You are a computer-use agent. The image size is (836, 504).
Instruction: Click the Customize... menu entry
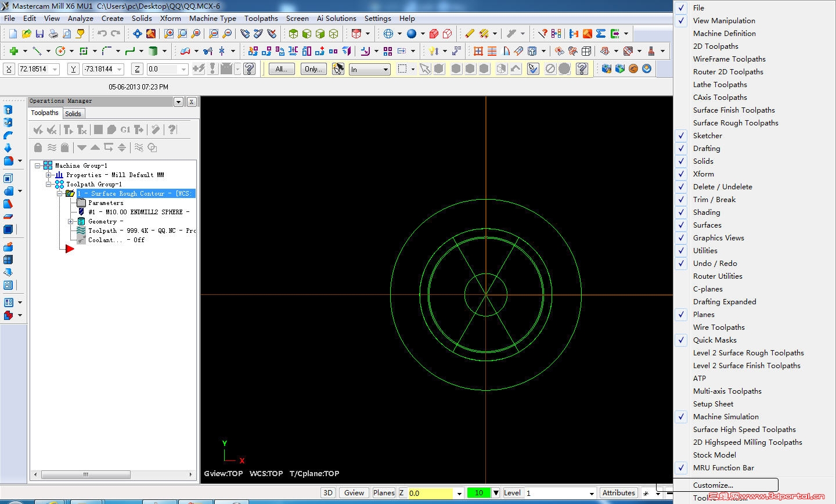[713, 485]
